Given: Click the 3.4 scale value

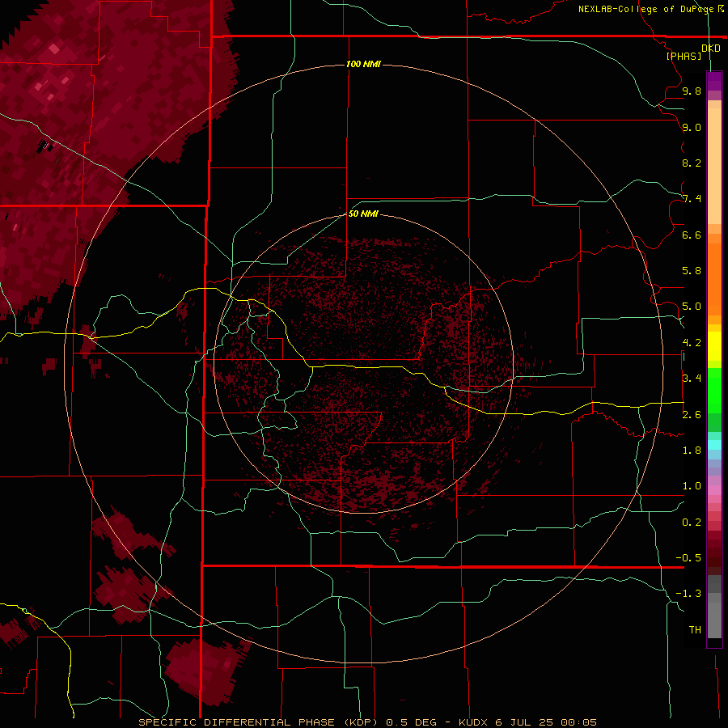Looking at the screenshot, I should click(x=692, y=379).
